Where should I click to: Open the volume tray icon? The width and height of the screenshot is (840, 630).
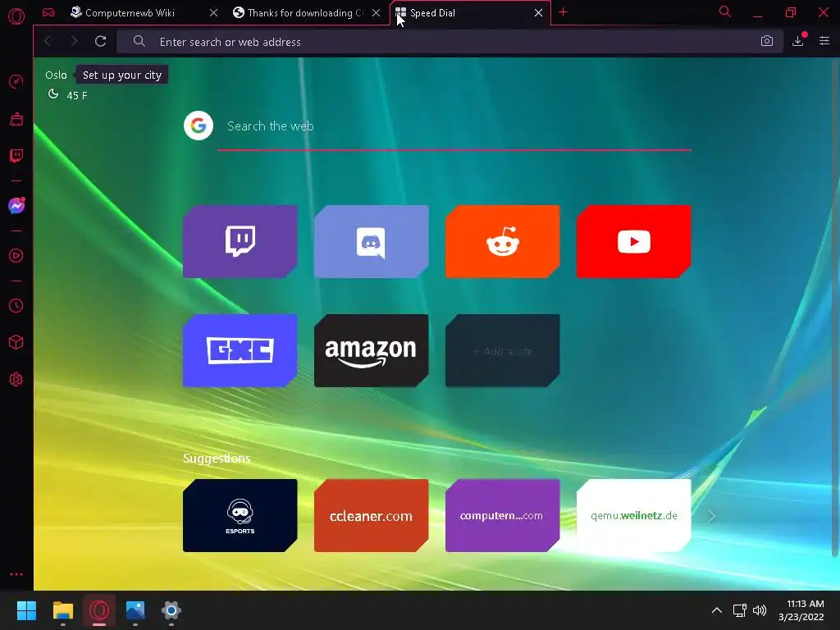(x=760, y=610)
